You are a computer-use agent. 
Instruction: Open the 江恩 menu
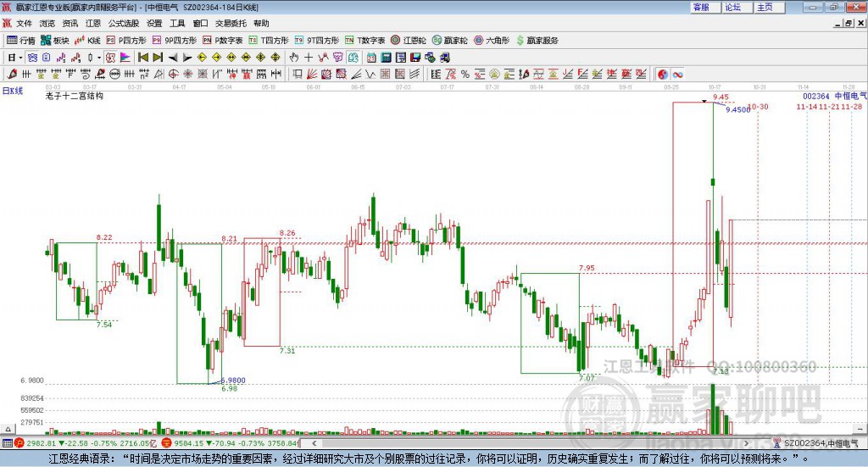(93, 23)
